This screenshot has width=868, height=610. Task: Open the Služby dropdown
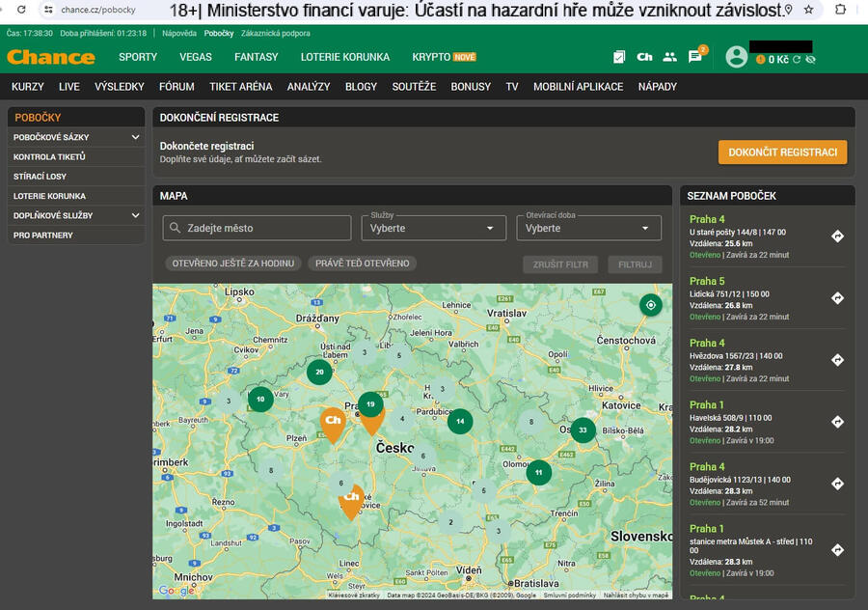coord(433,228)
